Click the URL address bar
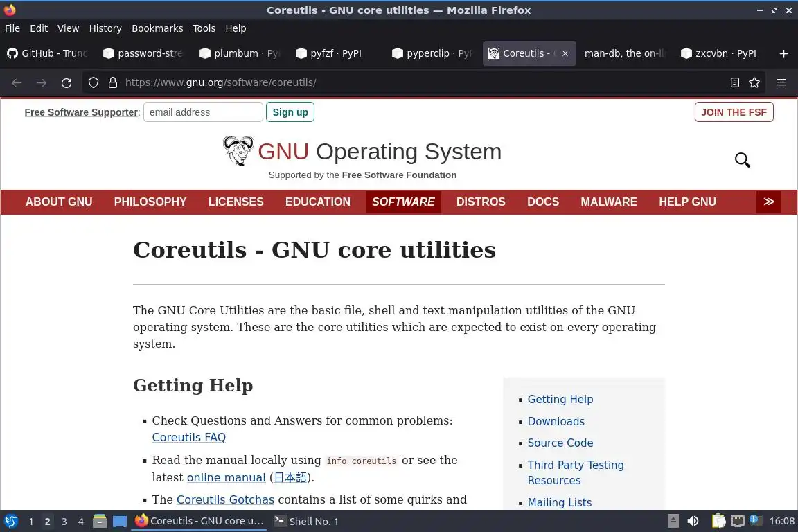Viewport: 798px width, 532px height. tap(423, 82)
